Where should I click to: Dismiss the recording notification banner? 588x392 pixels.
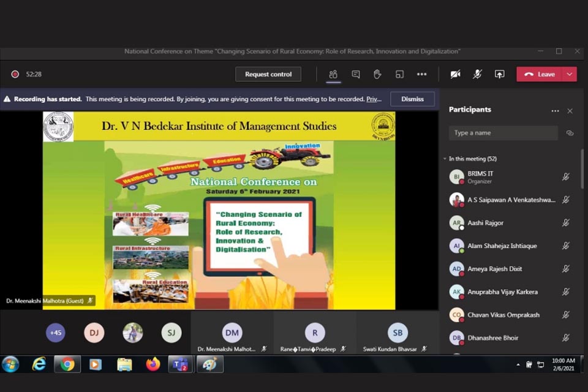pyautogui.click(x=412, y=99)
